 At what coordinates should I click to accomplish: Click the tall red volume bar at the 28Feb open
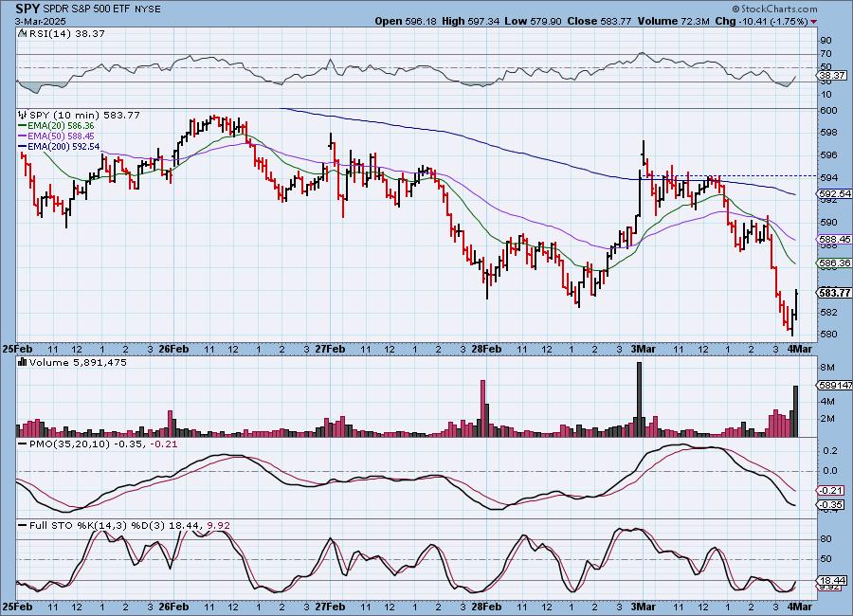(482, 408)
